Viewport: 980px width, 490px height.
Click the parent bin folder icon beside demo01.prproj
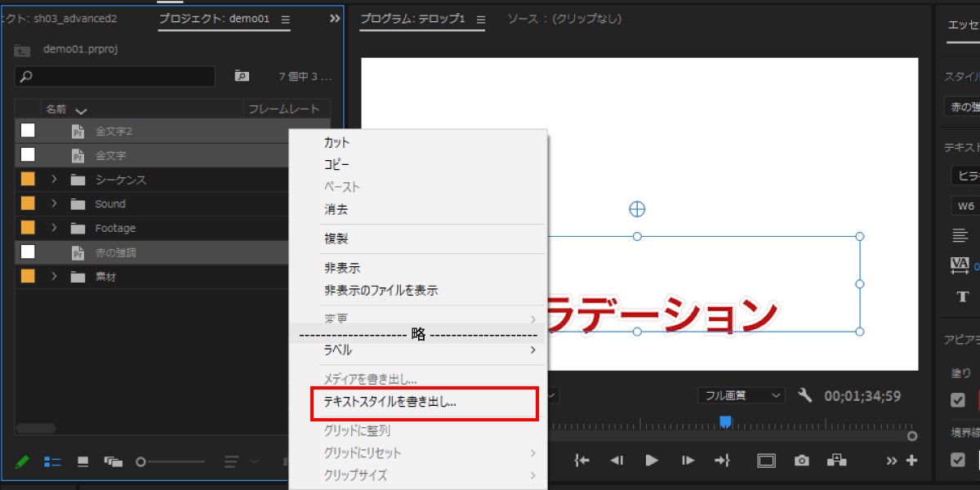pyautogui.click(x=23, y=50)
